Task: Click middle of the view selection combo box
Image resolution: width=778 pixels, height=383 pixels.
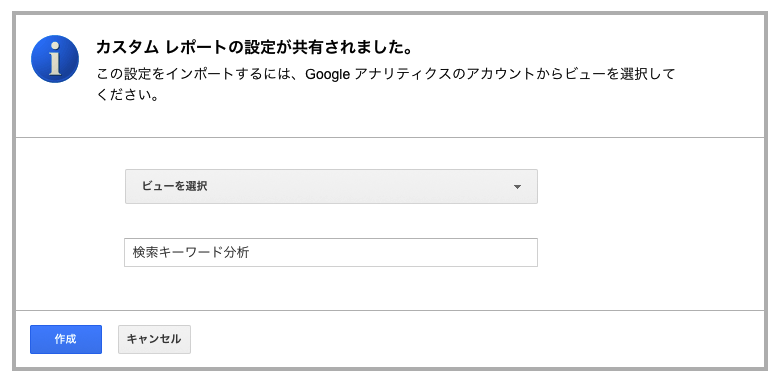Action: [x=331, y=187]
